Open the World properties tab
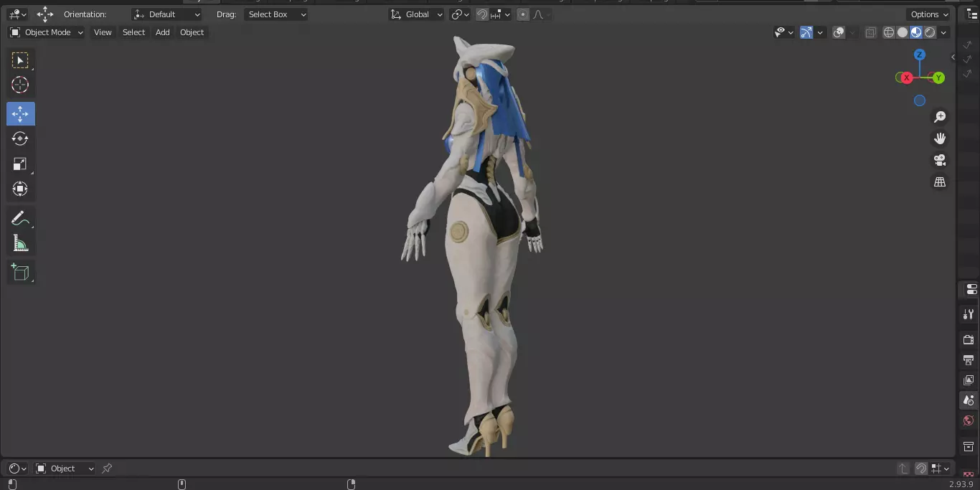The image size is (980, 490). [x=969, y=420]
